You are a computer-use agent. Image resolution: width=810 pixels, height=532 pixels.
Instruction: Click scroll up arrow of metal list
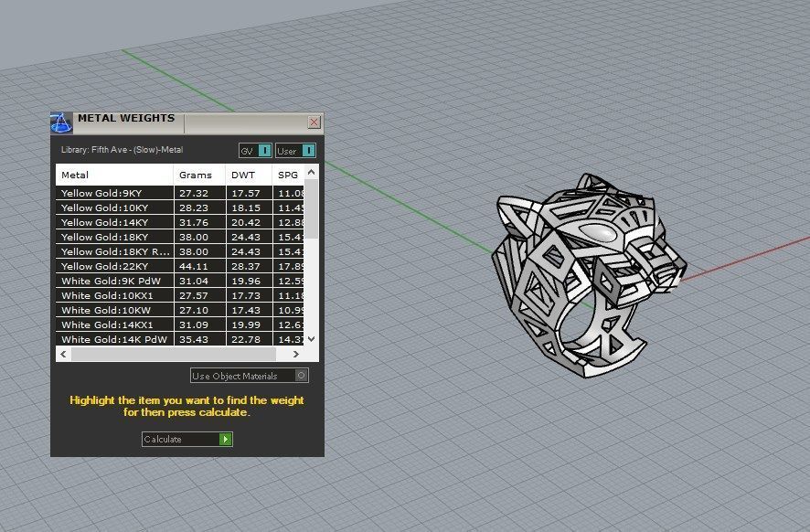[x=311, y=172]
